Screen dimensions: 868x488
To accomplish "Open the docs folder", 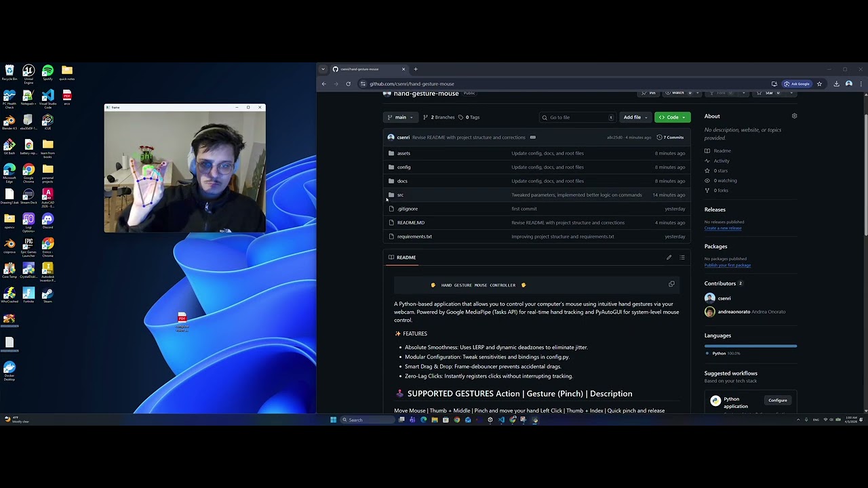I will 402,181.
